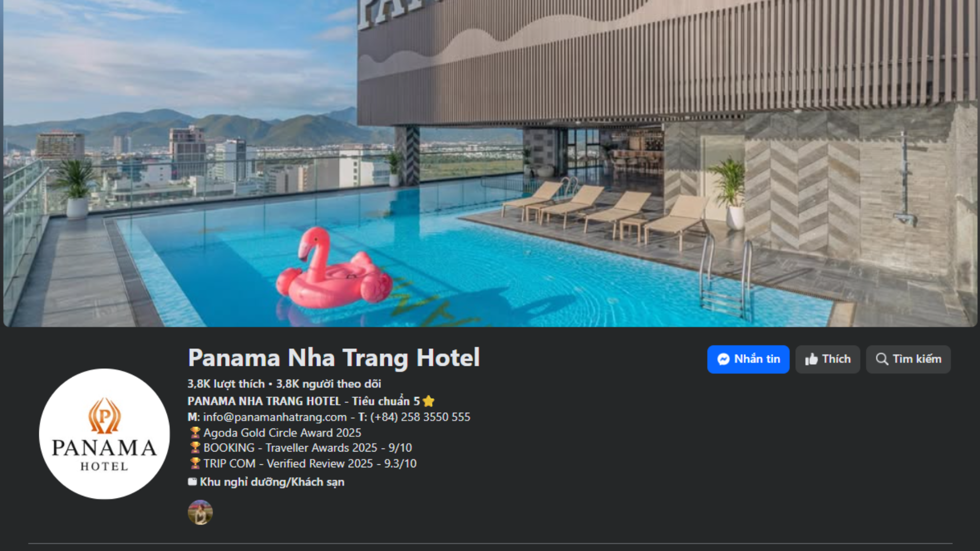Open the rooftop pool cover photo

click(x=490, y=163)
